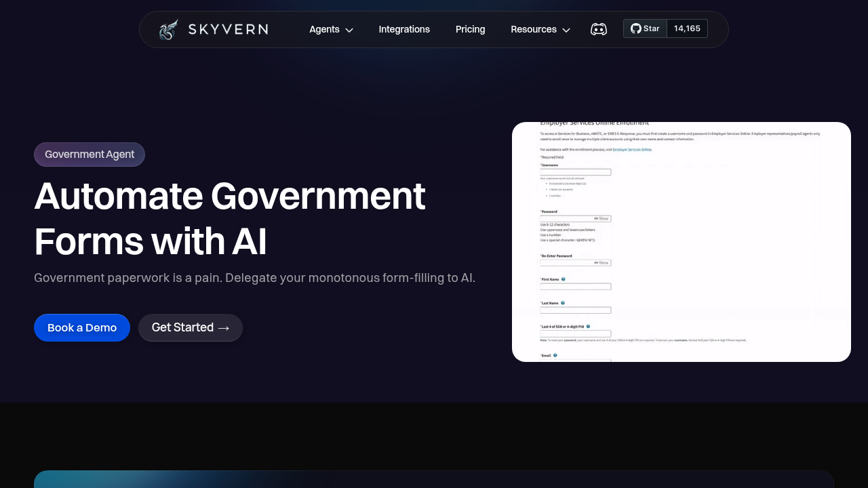Click the Book a Demo button
Image resolution: width=868 pixels, height=488 pixels.
81,327
